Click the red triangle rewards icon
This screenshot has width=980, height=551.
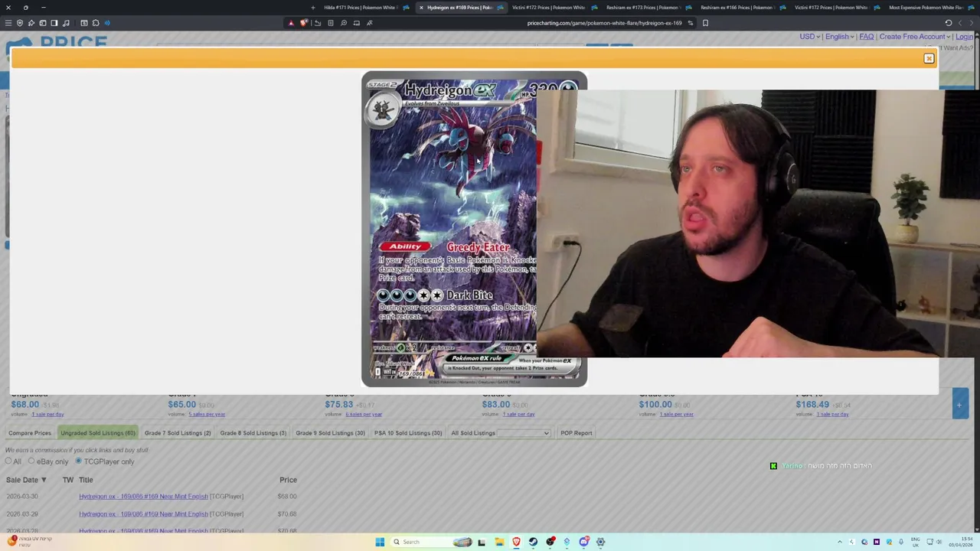tap(291, 23)
